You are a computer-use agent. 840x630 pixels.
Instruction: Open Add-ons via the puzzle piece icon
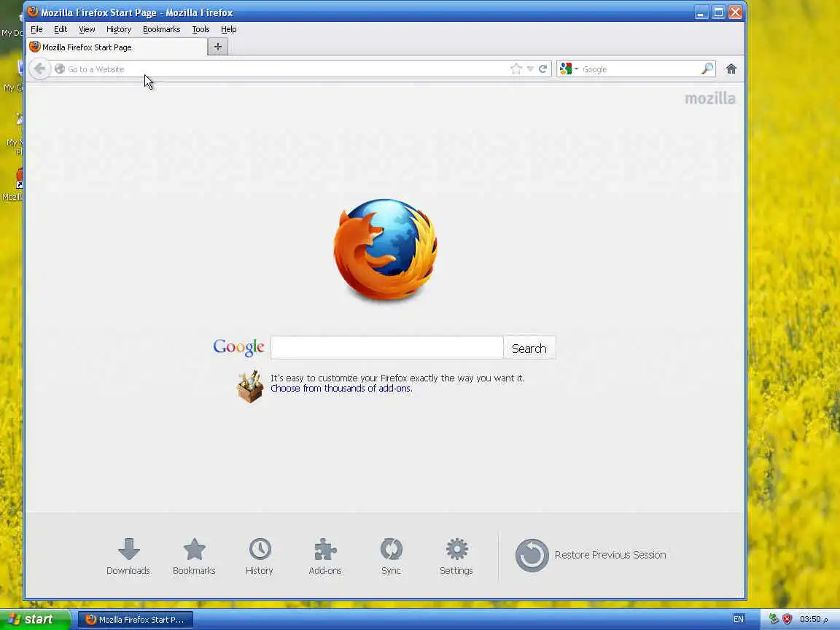(325, 556)
